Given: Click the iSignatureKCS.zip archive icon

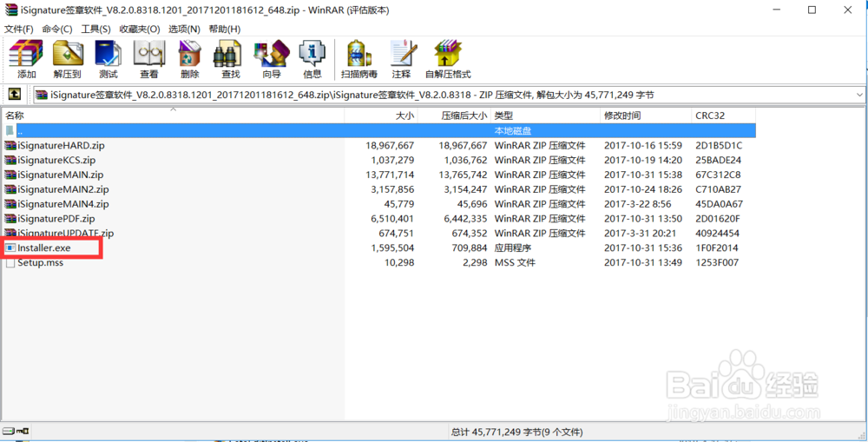Looking at the screenshot, I should point(10,160).
